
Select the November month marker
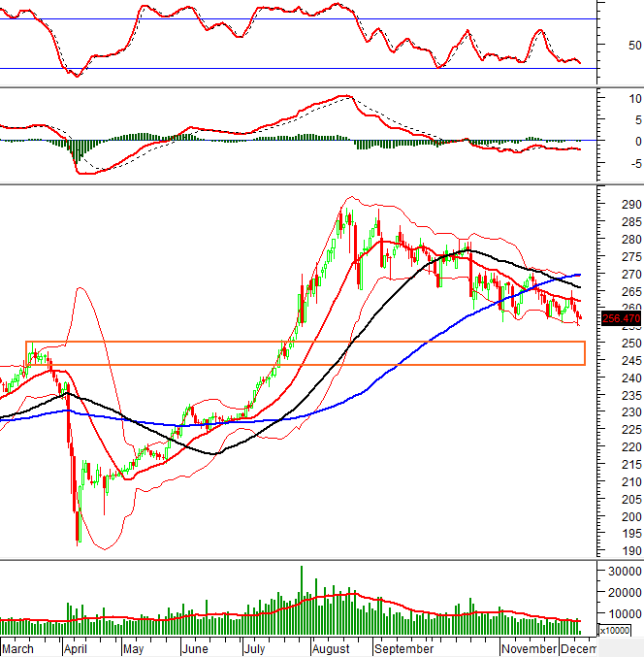coord(530,648)
